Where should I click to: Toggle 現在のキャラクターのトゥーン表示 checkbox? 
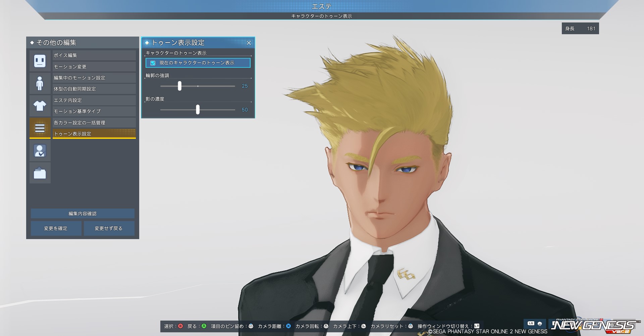(153, 63)
